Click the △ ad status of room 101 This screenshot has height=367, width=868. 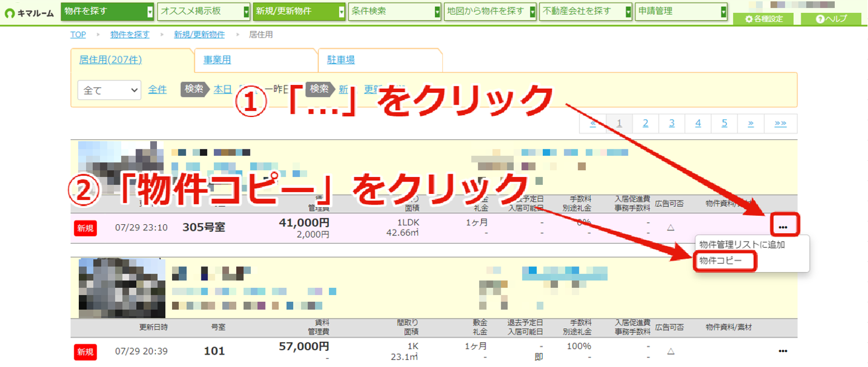(x=670, y=351)
